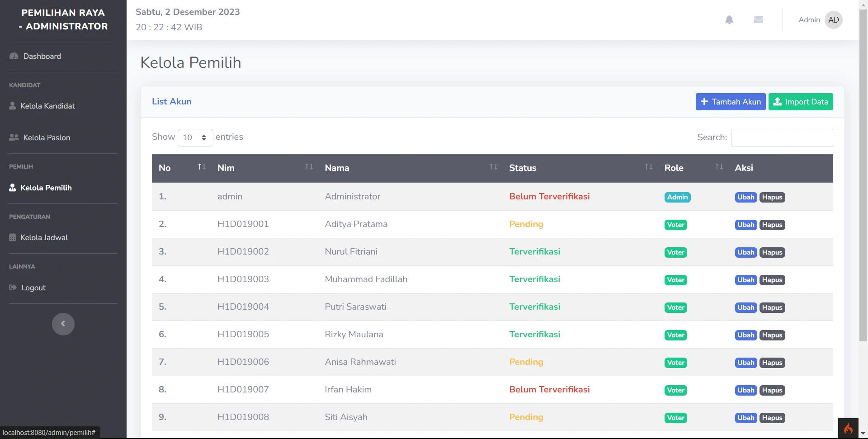868x439 pixels.
Task: Click the notification bell icon
Action: 729,20
